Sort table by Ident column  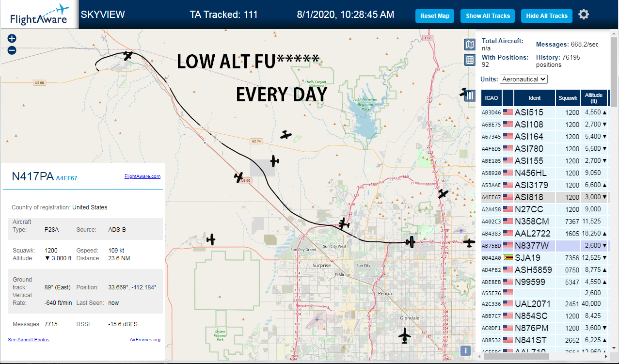534,98
